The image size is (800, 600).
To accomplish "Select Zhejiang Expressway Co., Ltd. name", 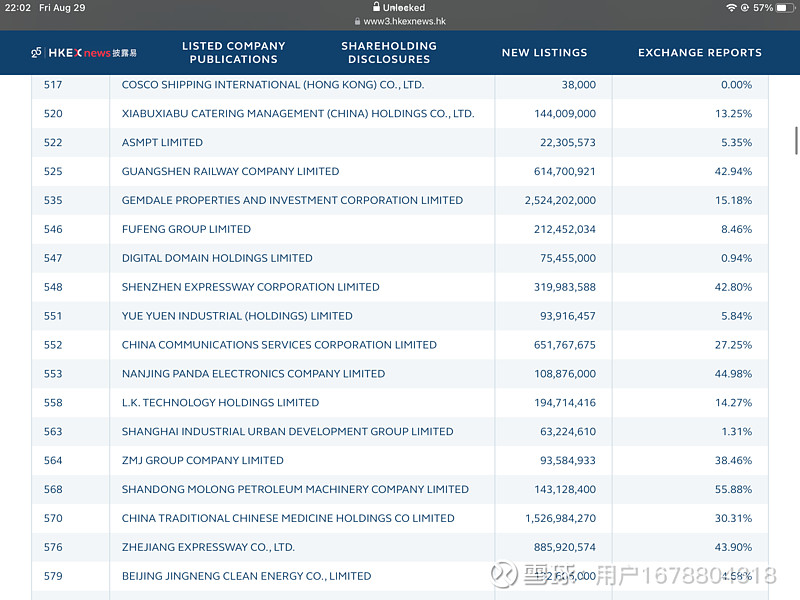I will tap(208, 547).
